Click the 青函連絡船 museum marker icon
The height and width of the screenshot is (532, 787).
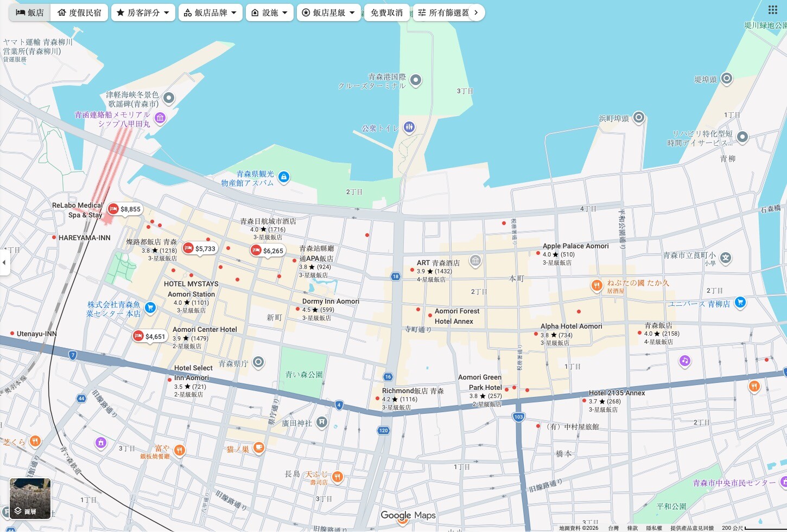(x=160, y=118)
